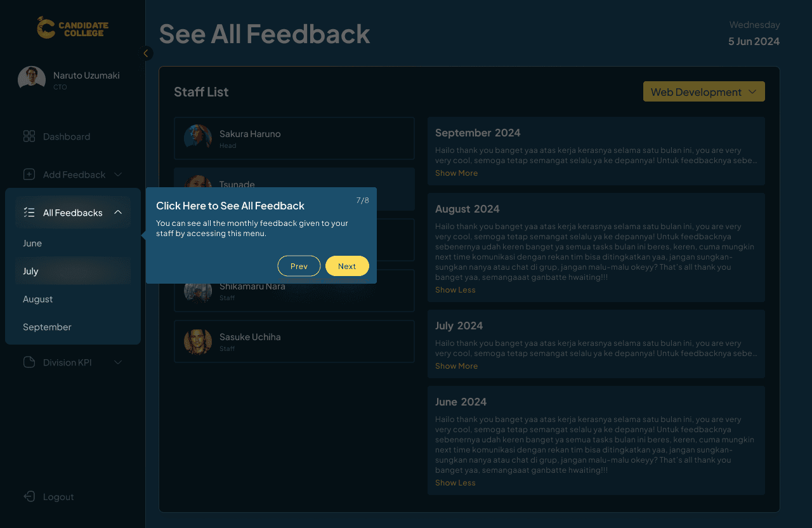Click the Prev button in tour popup

click(299, 266)
